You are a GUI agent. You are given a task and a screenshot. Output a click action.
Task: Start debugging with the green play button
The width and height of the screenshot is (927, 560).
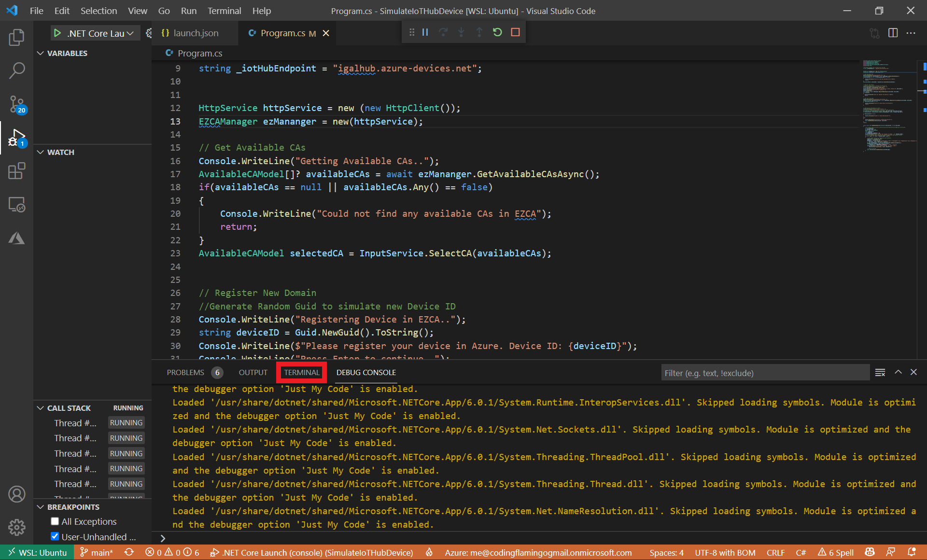(57, 33)
